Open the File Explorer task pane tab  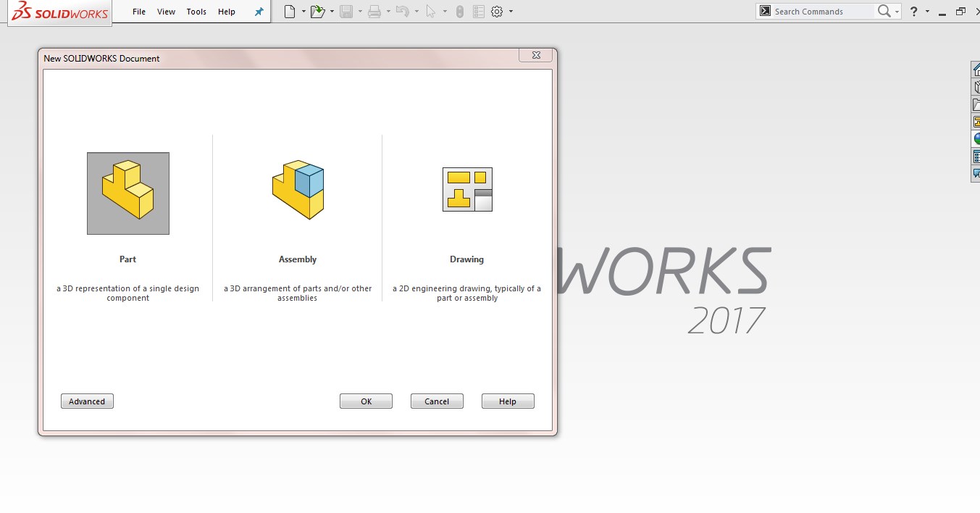click(976, 104)
